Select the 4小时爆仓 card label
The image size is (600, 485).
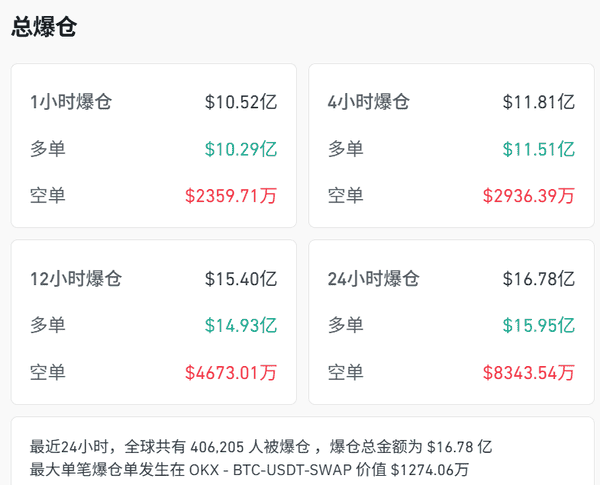tap(369, 102)
